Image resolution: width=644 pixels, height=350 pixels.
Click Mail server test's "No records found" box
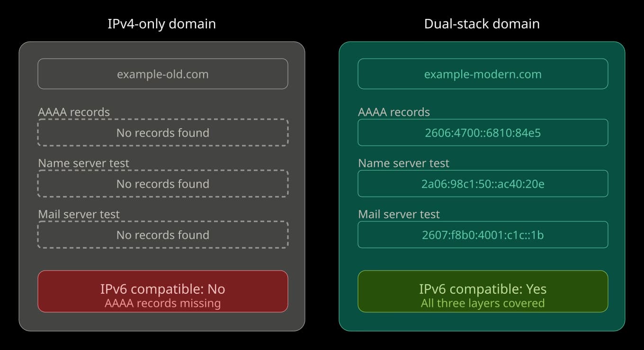coord(163,235)
